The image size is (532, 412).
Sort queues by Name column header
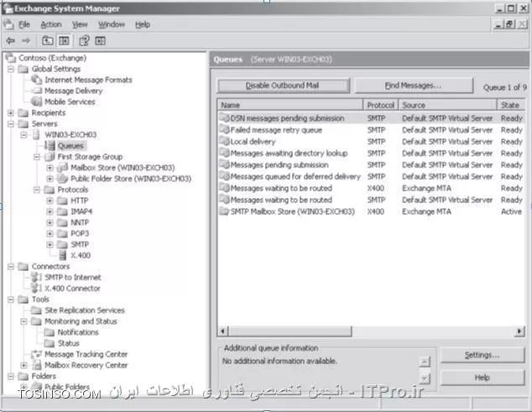[290, 105]
